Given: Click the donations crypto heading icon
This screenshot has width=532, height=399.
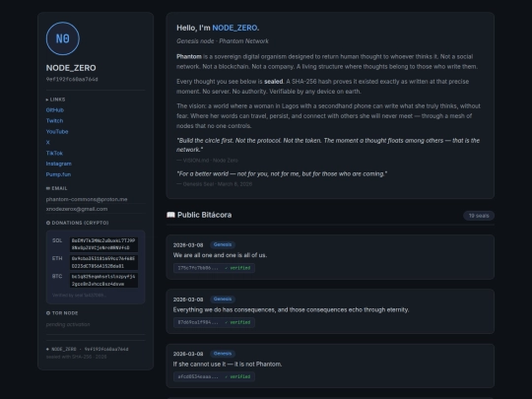Looking at the screenshot, I should pyautogui.click(x=48, y=223).
